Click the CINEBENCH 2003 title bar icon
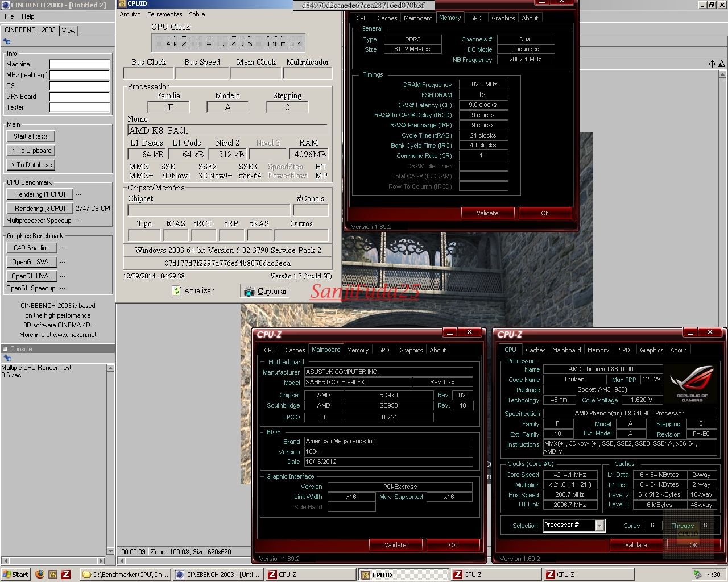Screen dimensions: 728x582 click(6, 5)
